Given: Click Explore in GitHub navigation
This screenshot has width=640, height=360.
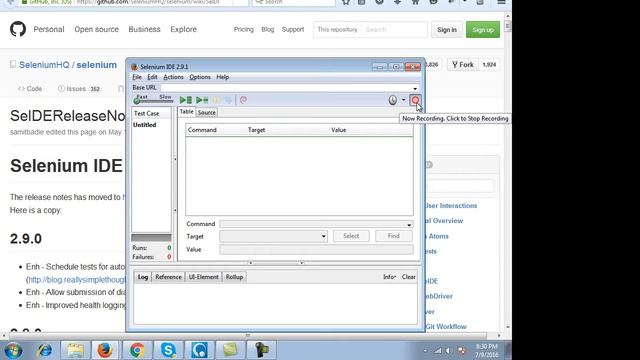Looking at the screenshot, I should coord(184,29).
